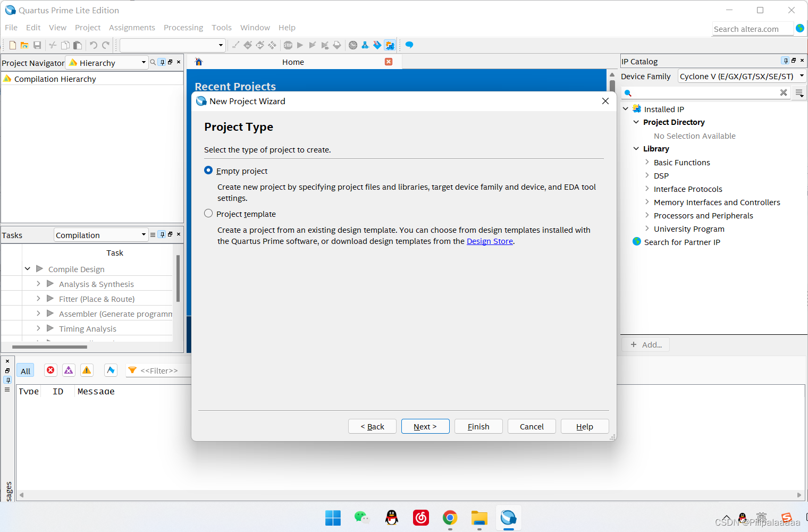
Task: Click the messages Filter input field
Action: 159,371
